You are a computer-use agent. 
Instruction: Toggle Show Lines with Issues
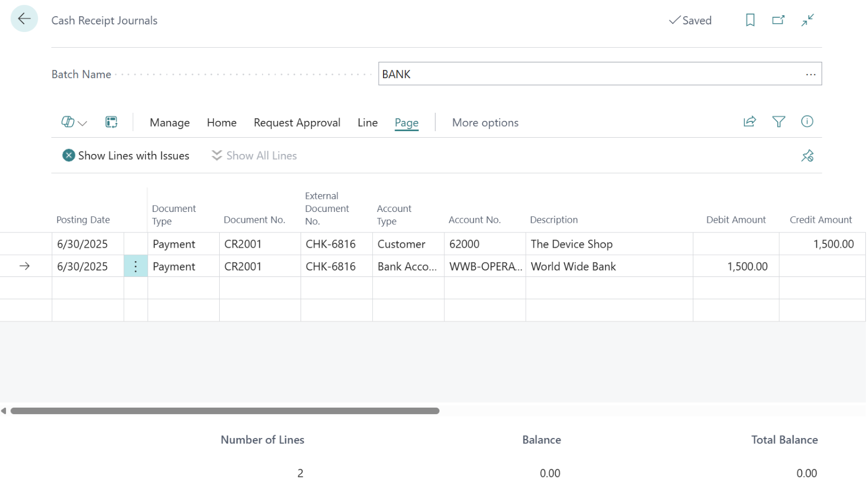pyautogui.click(x=126, y=156)
